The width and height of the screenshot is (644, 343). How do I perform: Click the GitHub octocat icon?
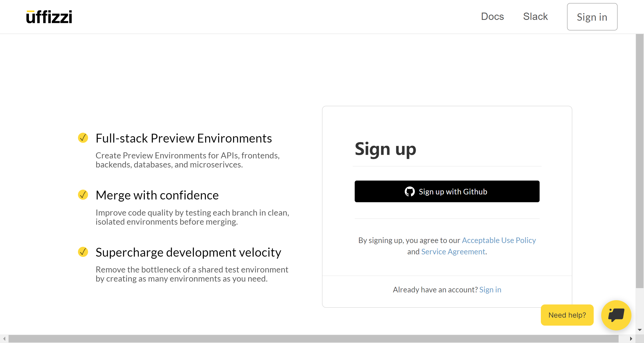click(410, 192)
